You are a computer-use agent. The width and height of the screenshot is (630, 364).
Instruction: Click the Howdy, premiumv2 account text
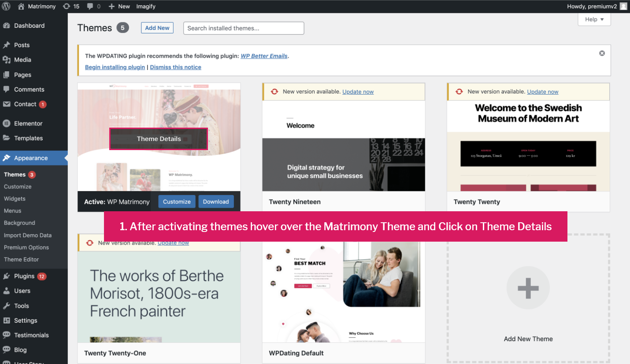point(592,6)
